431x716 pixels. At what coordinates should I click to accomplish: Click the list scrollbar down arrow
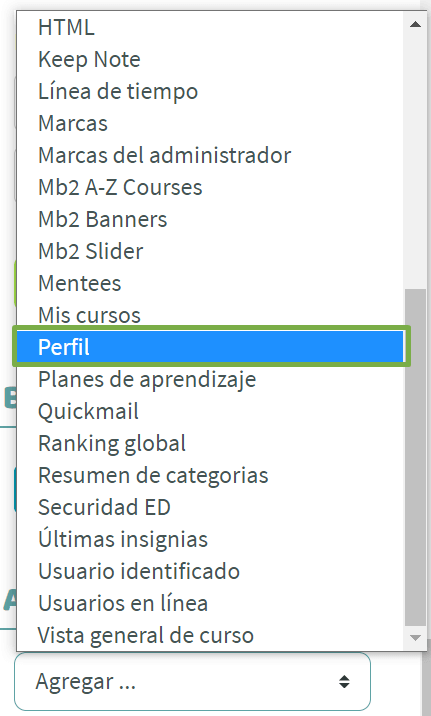(x=415, y=637)
